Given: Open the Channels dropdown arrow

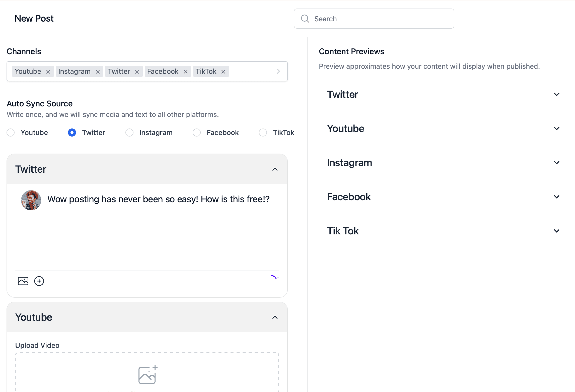Looking at the screenshot, I should tap(278, 71).
